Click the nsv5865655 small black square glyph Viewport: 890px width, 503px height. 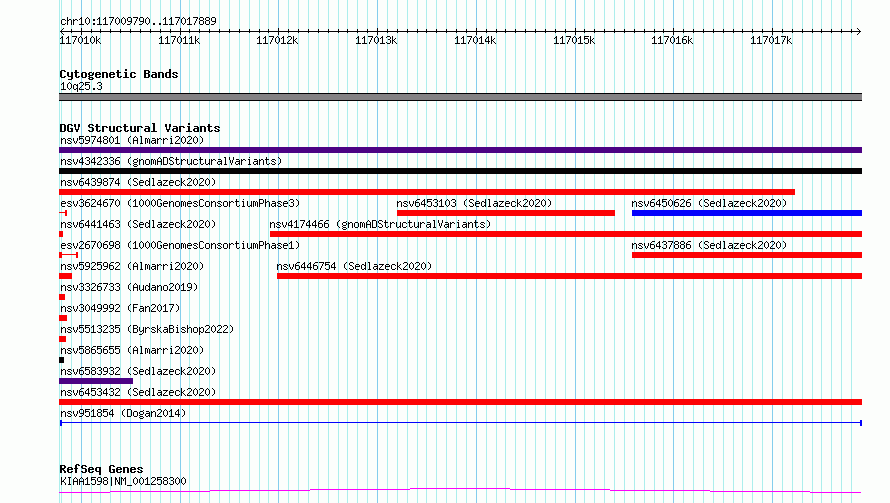pyautogui.click(x=61, y=360)
